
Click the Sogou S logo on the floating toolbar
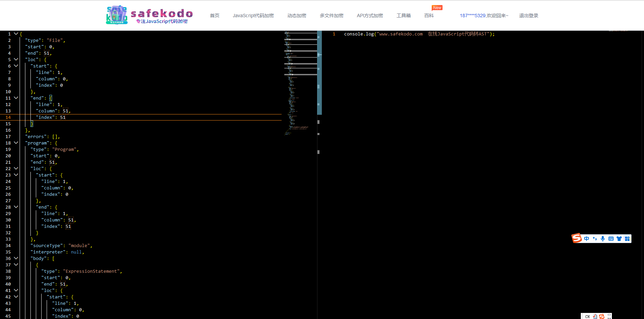[577, 238]
